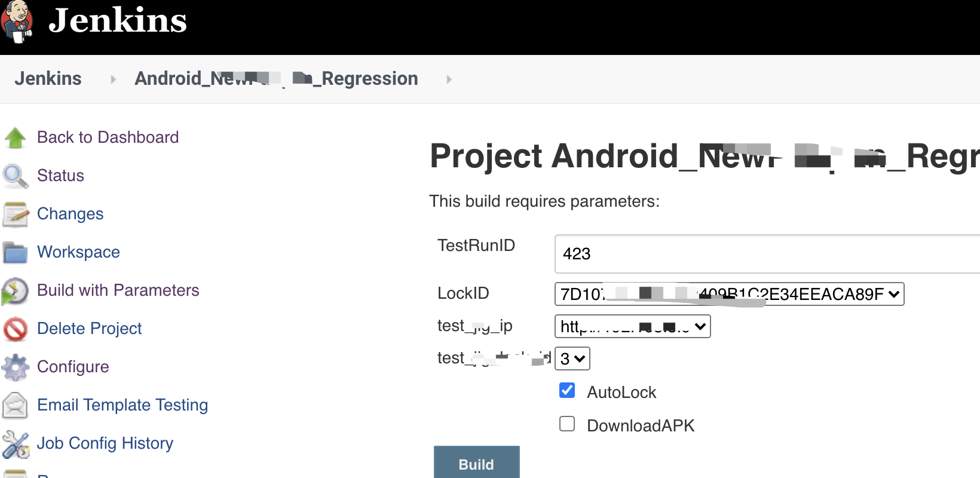This screenshot has height=478, width=980.
Task: Open the Email Template Testing link
Action: 122,405
